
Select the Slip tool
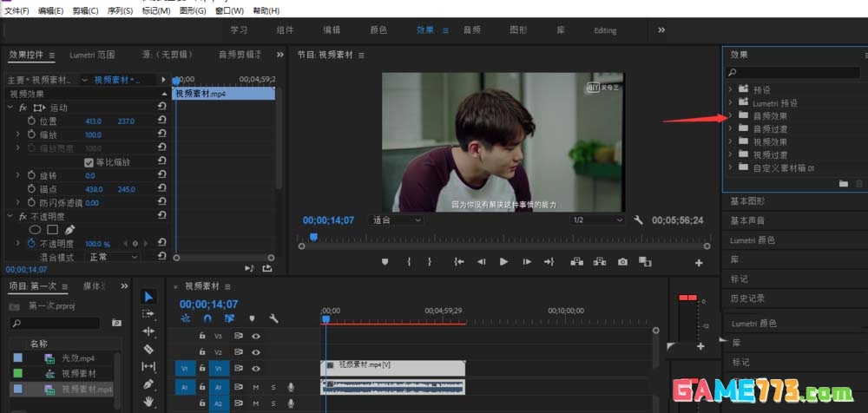coord(148,366)
